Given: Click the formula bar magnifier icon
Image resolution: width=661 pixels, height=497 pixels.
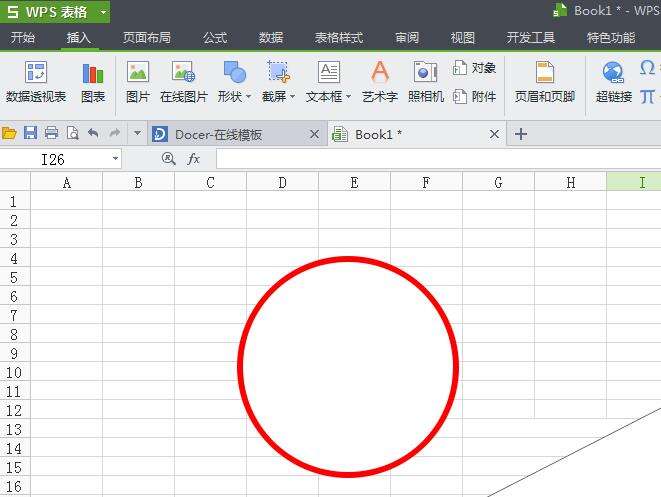Looking at the screenshot, I should (x=169, y=159).
